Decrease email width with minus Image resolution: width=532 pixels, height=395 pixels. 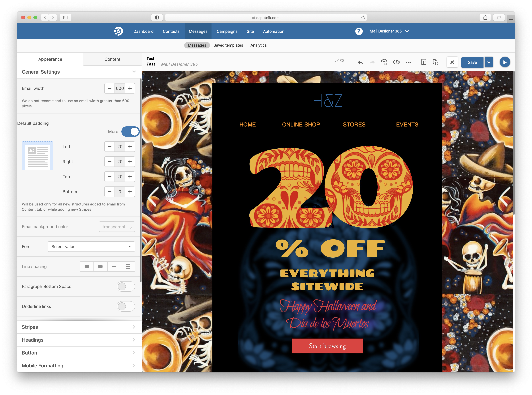(110, 88)
